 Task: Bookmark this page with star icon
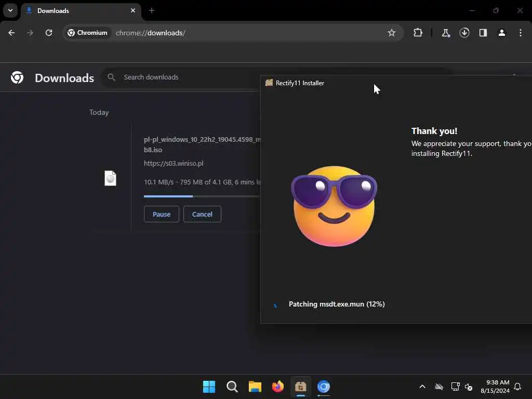pyautogui.click(x=392, y=33)
